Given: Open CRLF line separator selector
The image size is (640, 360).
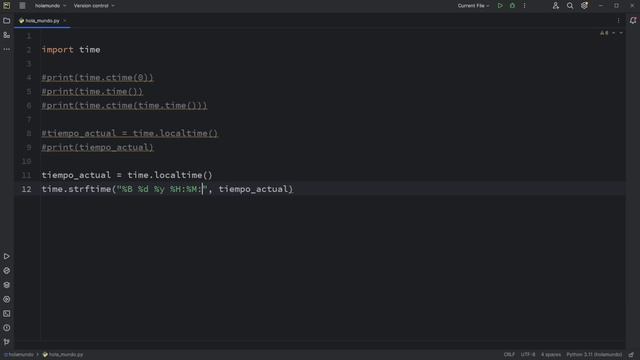Looking at the screenshot, I should click(509, 355).
